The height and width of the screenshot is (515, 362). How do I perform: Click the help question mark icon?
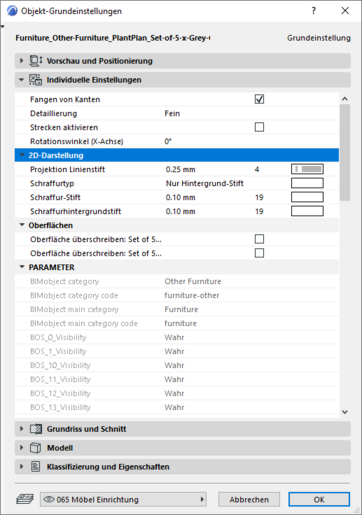pyautogui.click(x=314, y=11)
